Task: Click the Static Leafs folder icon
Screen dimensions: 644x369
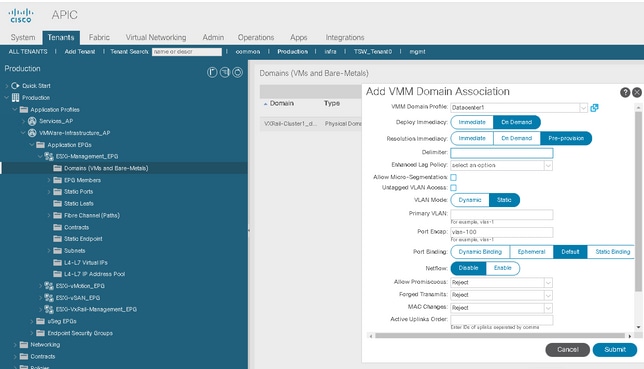Action: pos(58,203)
